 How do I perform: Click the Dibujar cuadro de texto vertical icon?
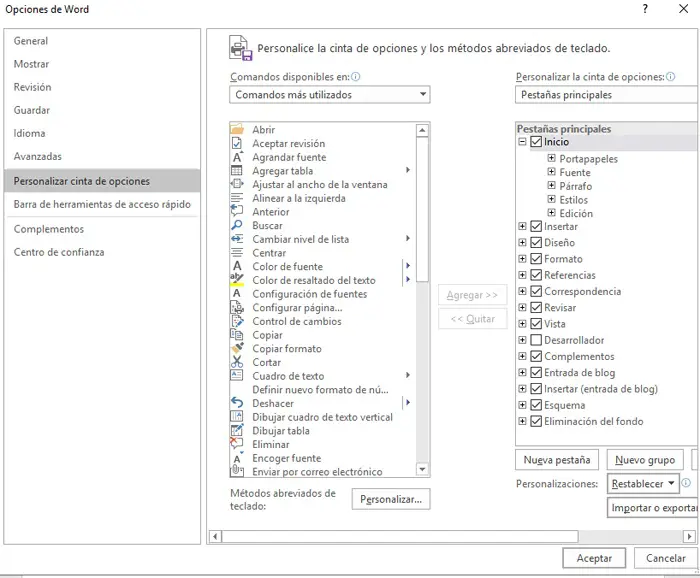coord(237,416)
